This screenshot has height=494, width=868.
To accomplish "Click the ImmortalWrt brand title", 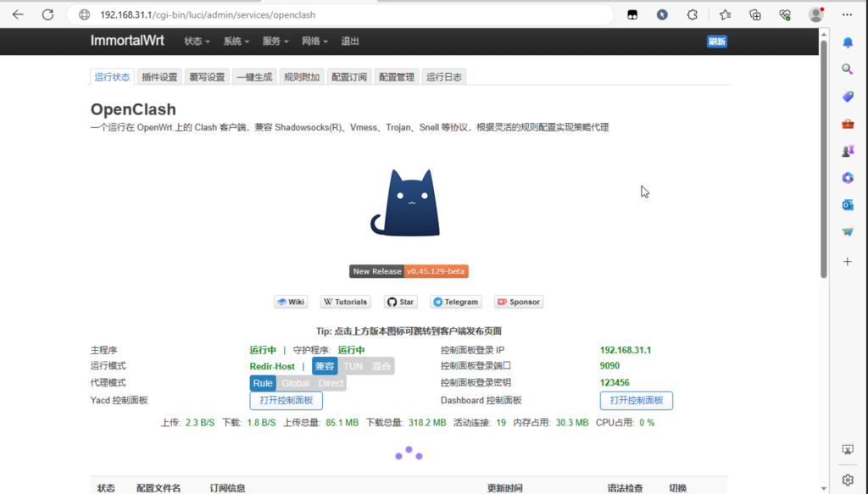I will (x=127, y=41).
